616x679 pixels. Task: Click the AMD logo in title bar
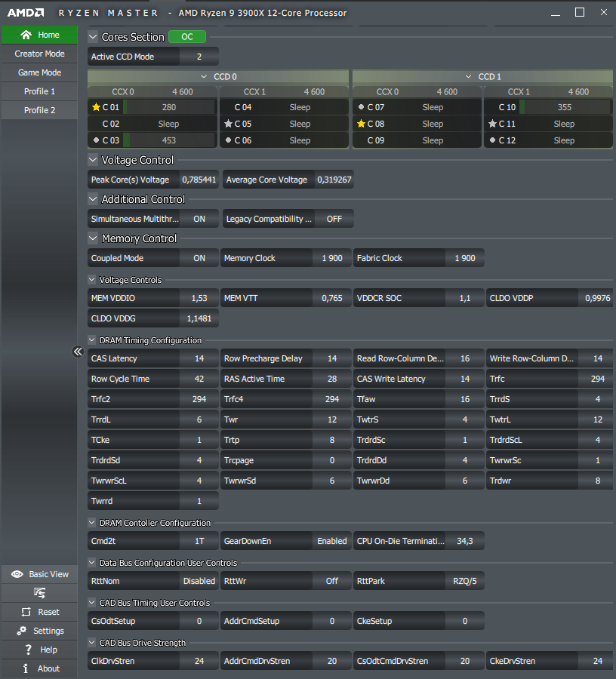point(26,13)
